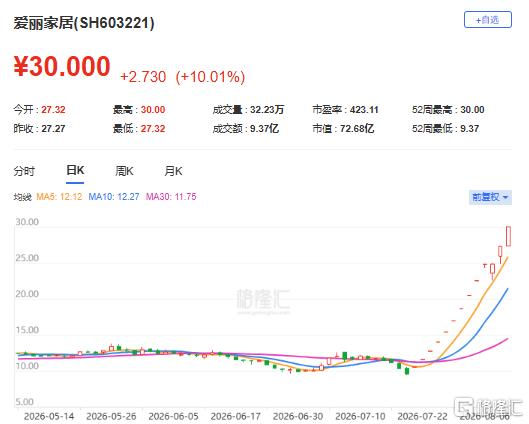Open the 周K weekly chart tab
The width and height of the screenshot is (529, 424).
[124, 171]
